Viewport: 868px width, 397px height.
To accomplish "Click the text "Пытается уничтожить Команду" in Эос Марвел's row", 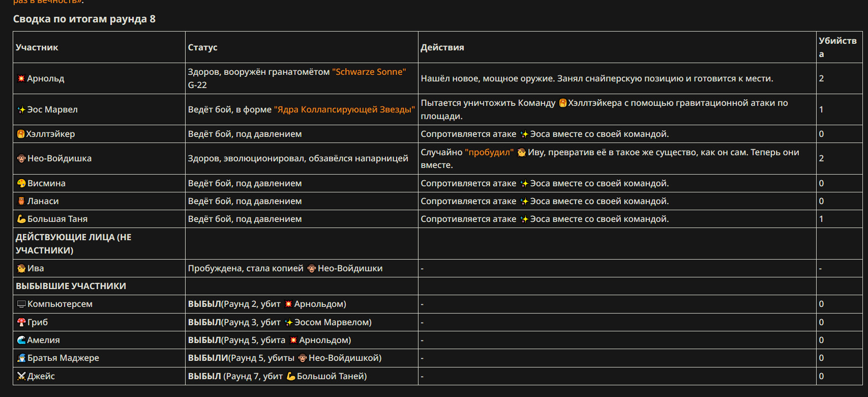I will (x=488, y=103).
